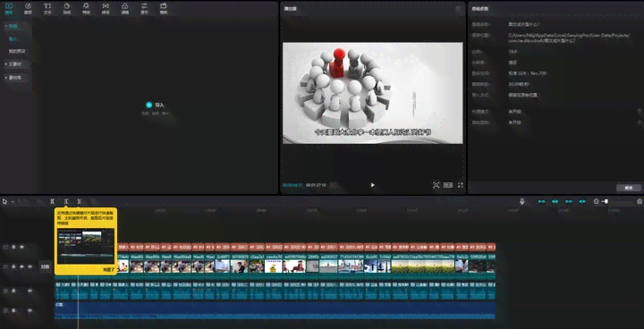Click info icon beside proxy mode row
This screenshot has height=329, width=644.
coord(640,112)
